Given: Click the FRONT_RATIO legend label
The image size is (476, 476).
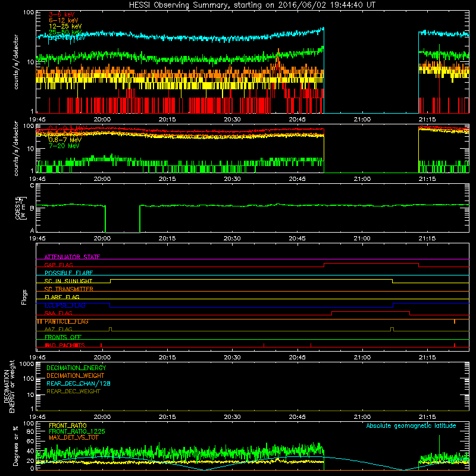Looking at the screenshot, I should [x=68, y=425].
